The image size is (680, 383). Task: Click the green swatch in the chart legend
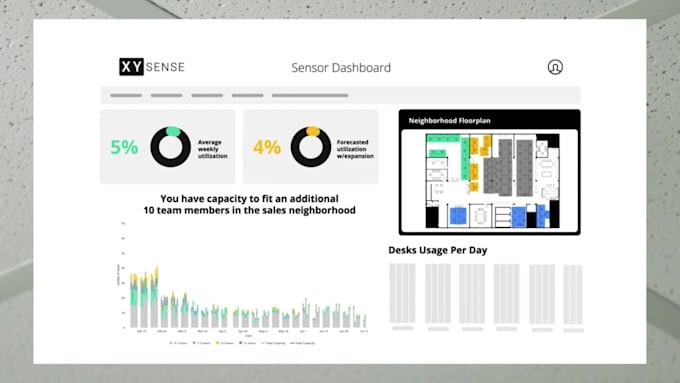point(194,343)
